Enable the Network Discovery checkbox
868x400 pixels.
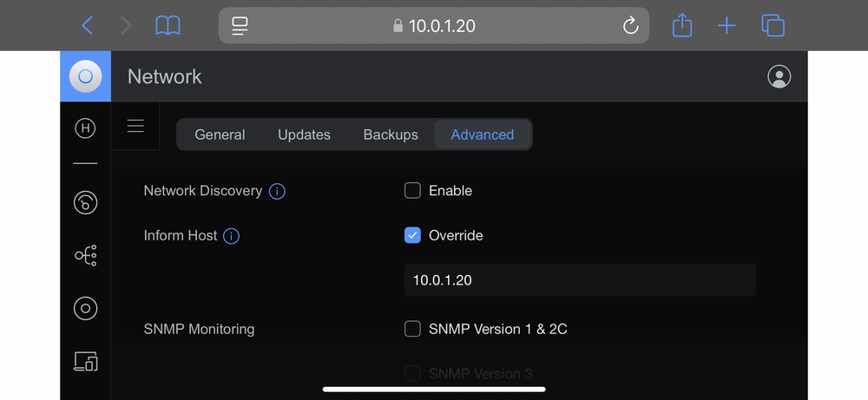pos(412,191)
